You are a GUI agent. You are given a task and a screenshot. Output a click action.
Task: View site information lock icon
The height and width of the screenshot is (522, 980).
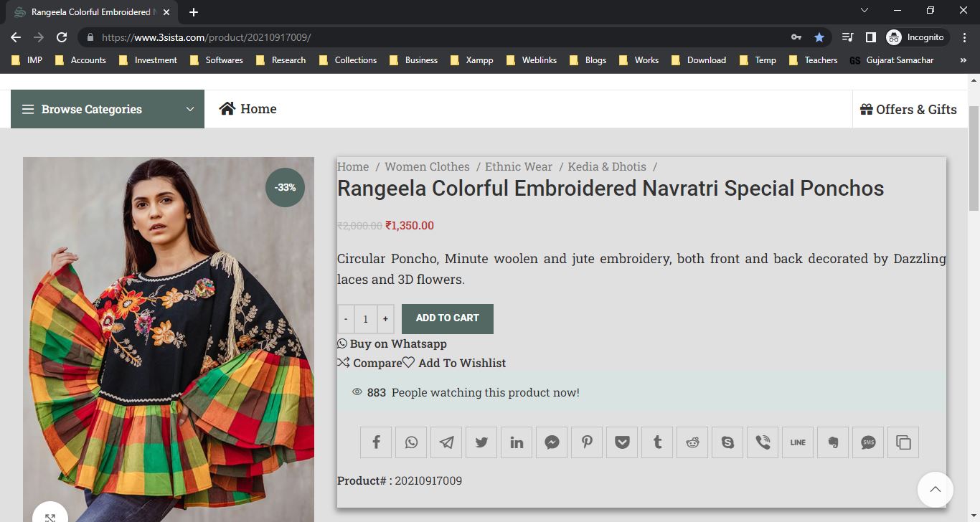[90, 37]
